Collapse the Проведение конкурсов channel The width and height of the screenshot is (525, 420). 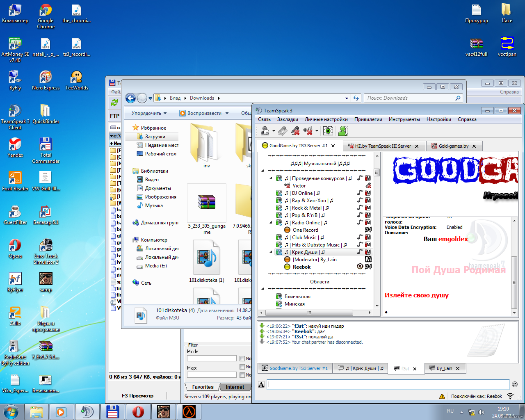coord(271,178)
